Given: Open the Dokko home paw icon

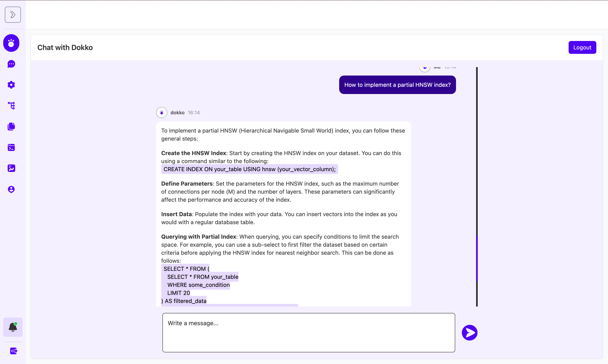Looking at the screenshot, I should [x=11, y=43].
